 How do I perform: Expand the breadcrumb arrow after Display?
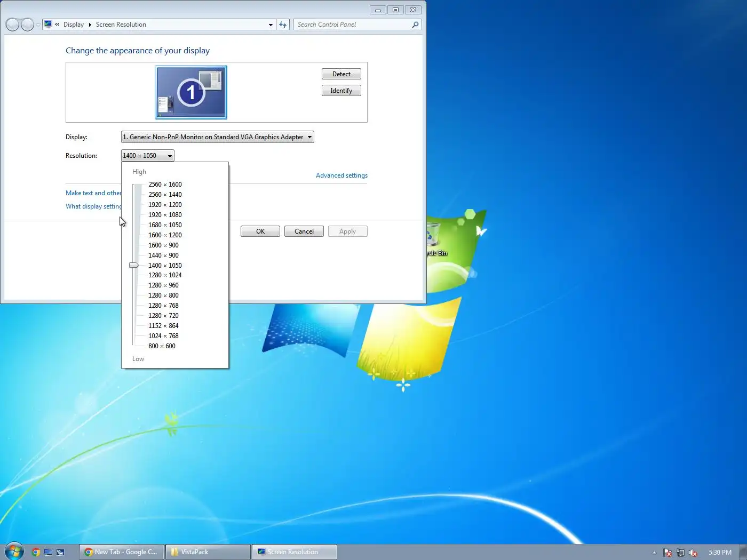(90, 25)
